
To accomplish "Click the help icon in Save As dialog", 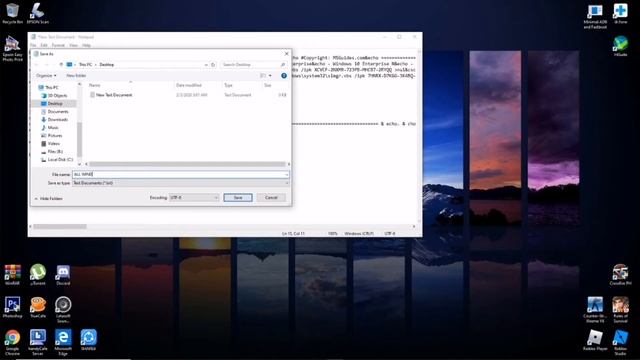I will [x=284, y=76].
